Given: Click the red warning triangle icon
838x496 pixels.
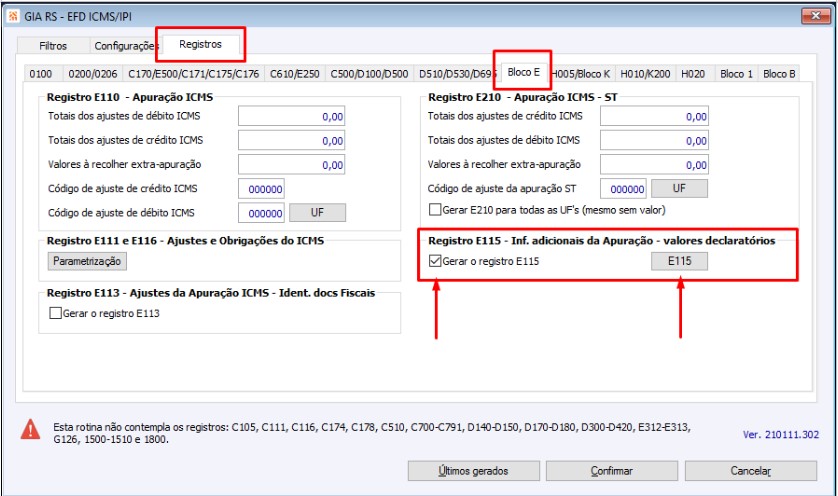Looking at the screenshot, I should pos(30,429).
